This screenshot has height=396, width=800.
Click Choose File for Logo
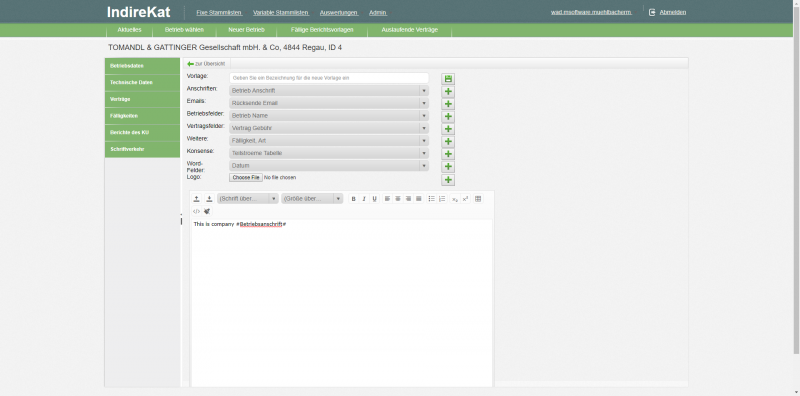pyautogui.click(x=246, y=178)
